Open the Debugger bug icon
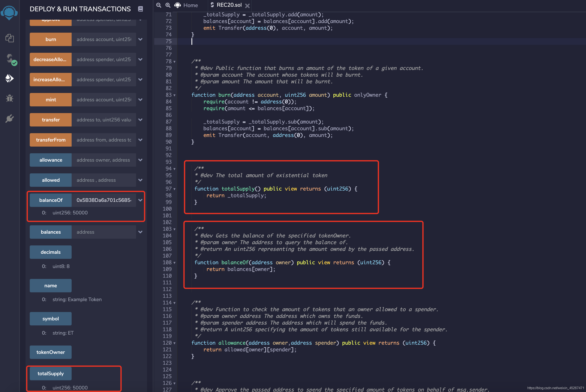Viewport: 586px width, 392px height. pyautogui.click(x=9, y=98)
